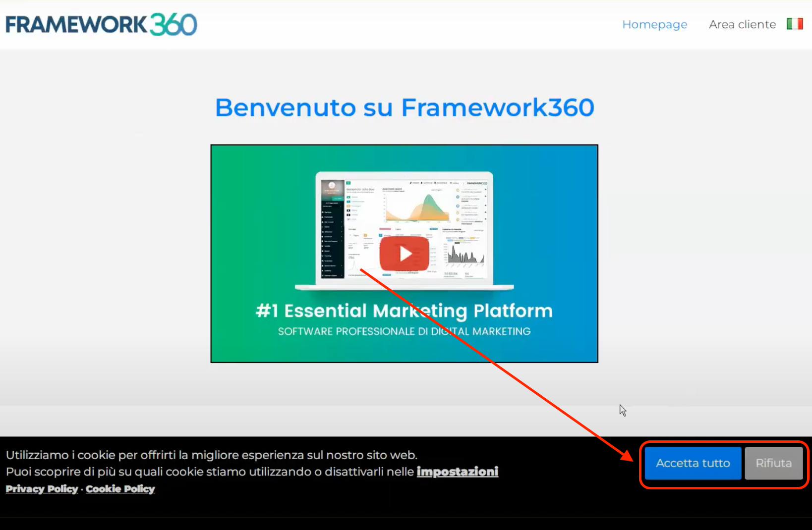The height and width of the screenshot is (530, 812).
Task: Reject cookies using the 'Rifiuta' button
Action: pos(773,463)
